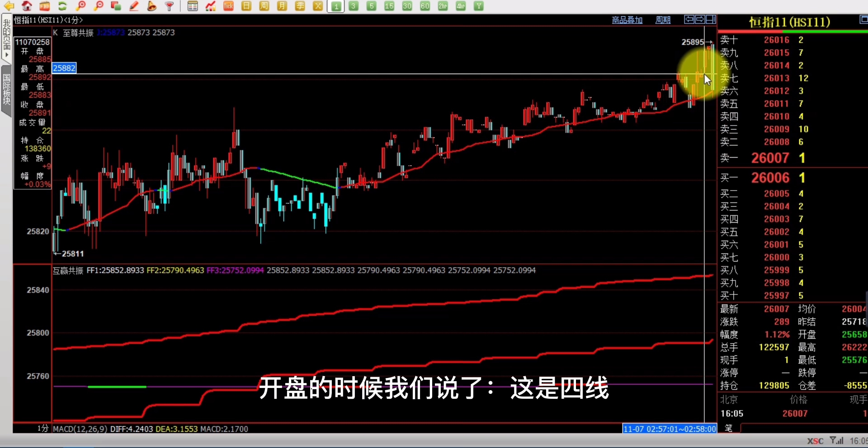Image resolution: width=868 pixels, height=448 pixels.
Task: Click the left arrow panel icon
Action: pyautogui.click(x=689, y=19)
